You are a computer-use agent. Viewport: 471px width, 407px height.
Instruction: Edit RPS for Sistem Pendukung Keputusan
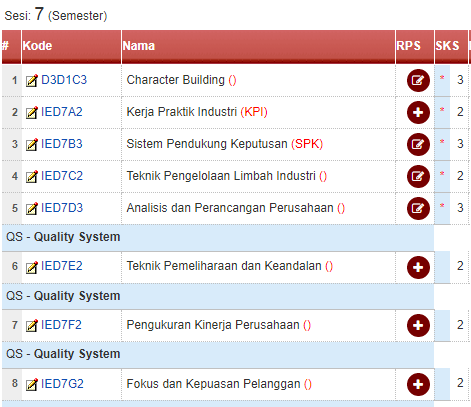pyautogui.click(x=418, y=144)
